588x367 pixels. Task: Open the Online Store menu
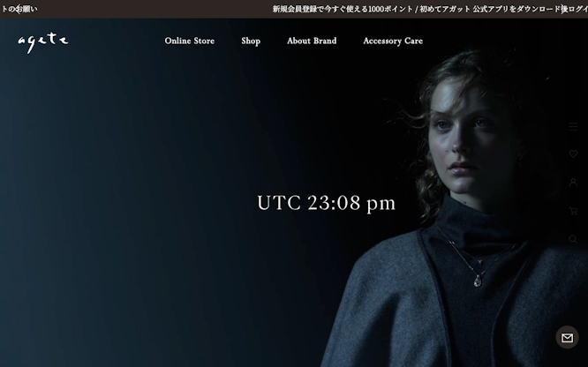[189, 41]
